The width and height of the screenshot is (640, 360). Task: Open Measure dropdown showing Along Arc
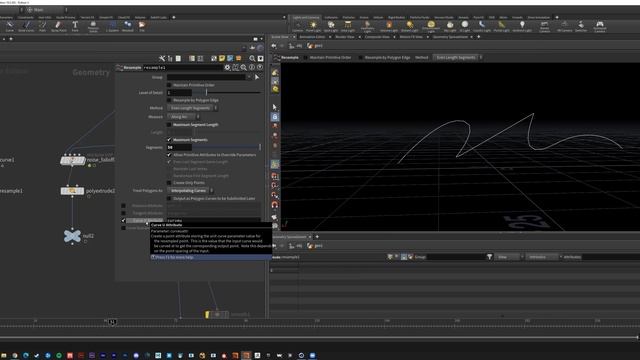pos(183,117)
